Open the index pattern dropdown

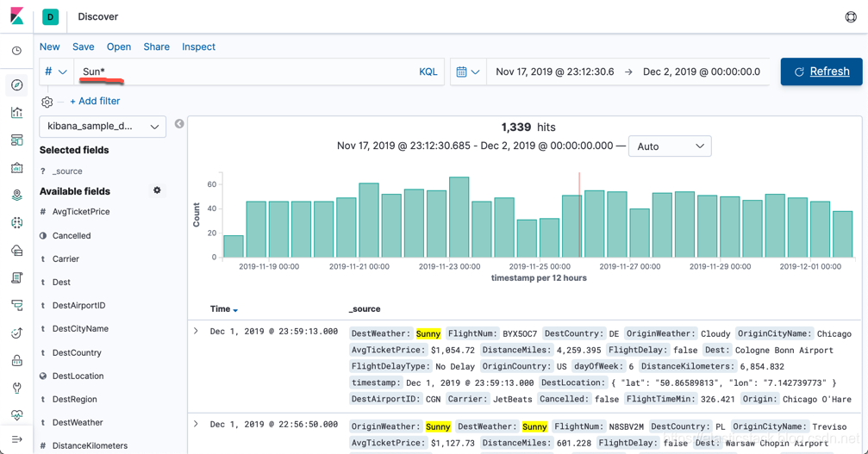103,126
